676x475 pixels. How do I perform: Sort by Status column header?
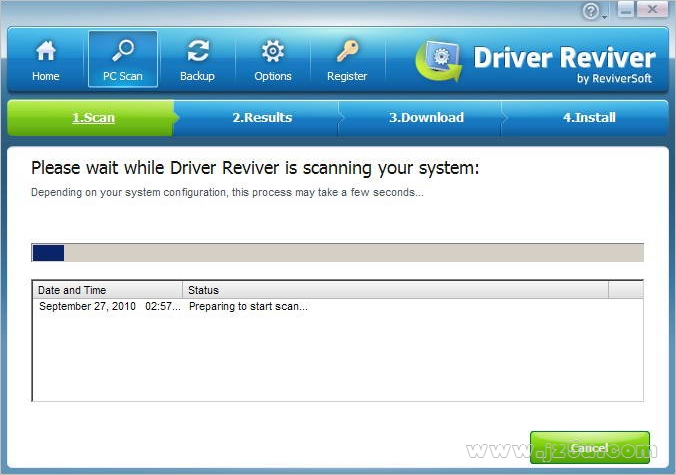(x=396, y=290)
